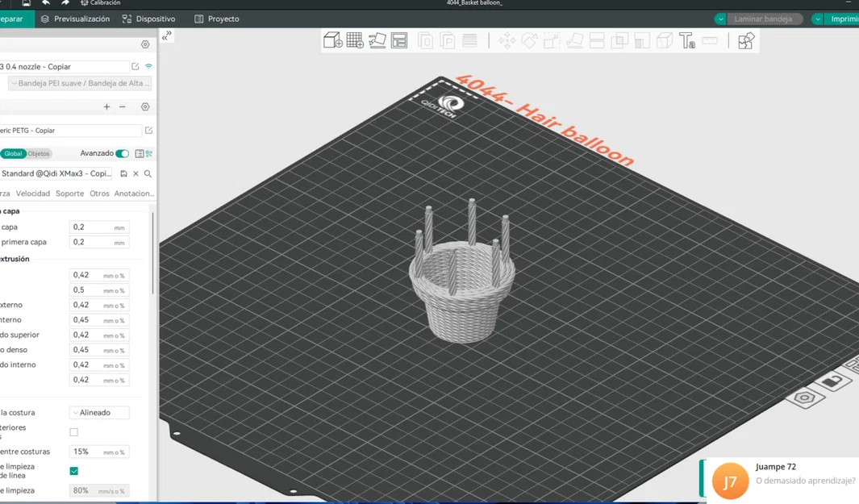Click the 'primera capa' height field
Image resolution: width=859 pixels, height=504 pixels.
tap(99, 242)
